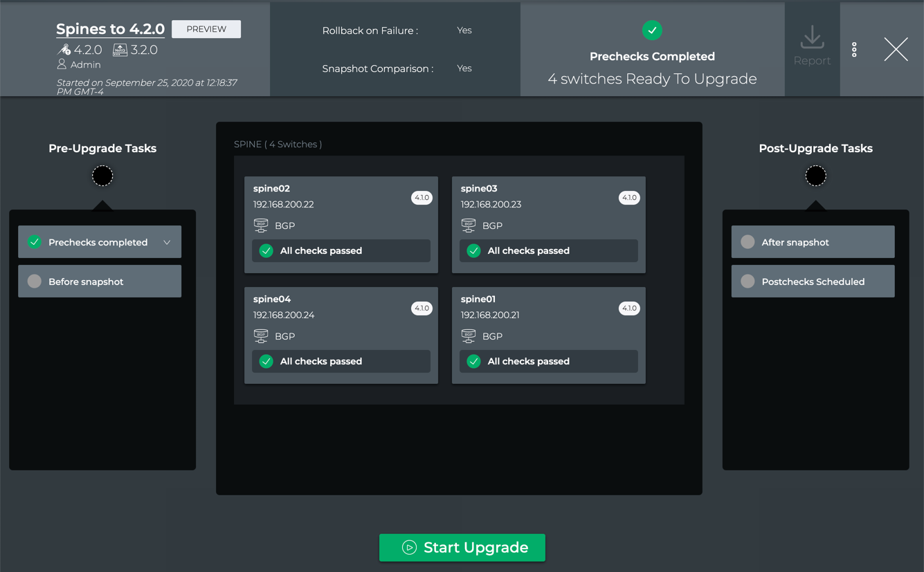Select the After snapshot task

click(813, 242)
